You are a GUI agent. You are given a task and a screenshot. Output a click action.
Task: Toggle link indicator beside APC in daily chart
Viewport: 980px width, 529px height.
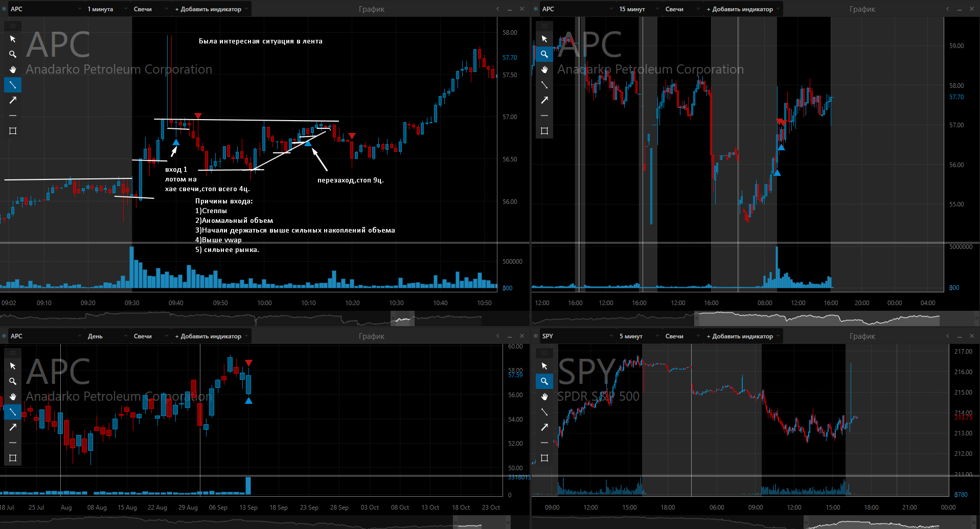[x=4, y=336]
